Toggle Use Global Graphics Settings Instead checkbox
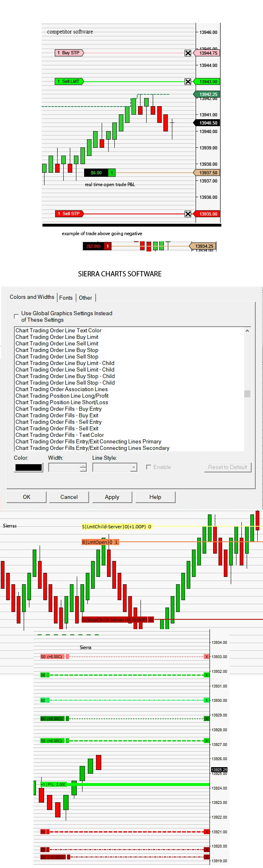Screen dimensions: 263x868 [x=16, y=316]
